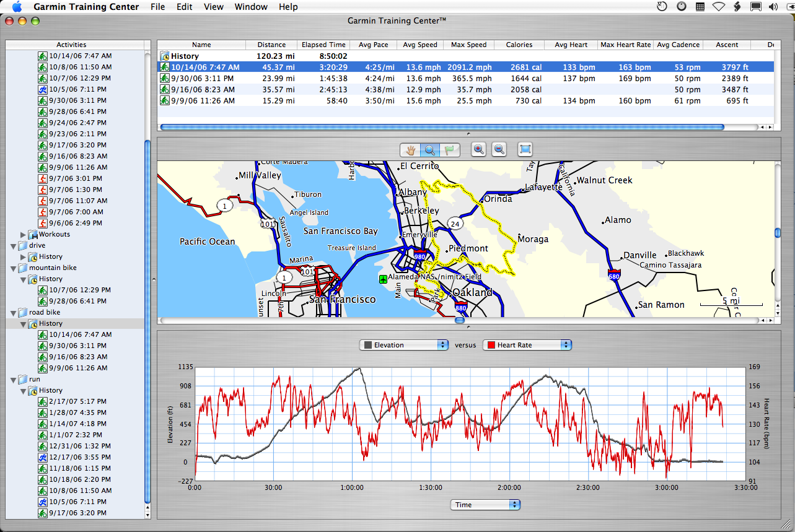Open the File menu
The height and width of the screenshot is (532, 795).
point(157,7)
